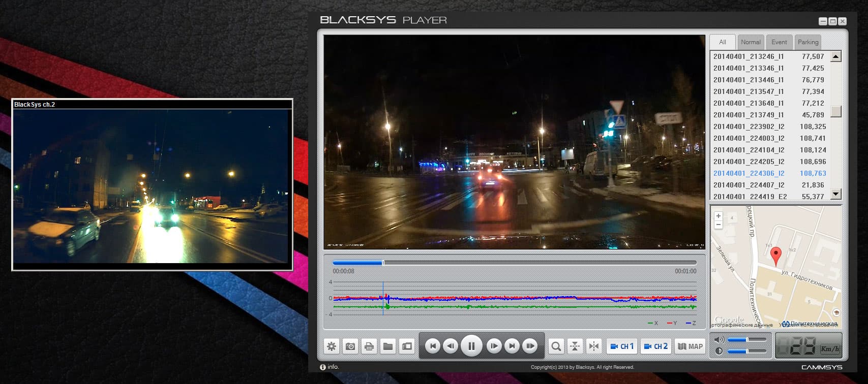This screenshot has height=384, width=868.
Task: Minimize the Blacksys Player window
Action: click(823, 21)
